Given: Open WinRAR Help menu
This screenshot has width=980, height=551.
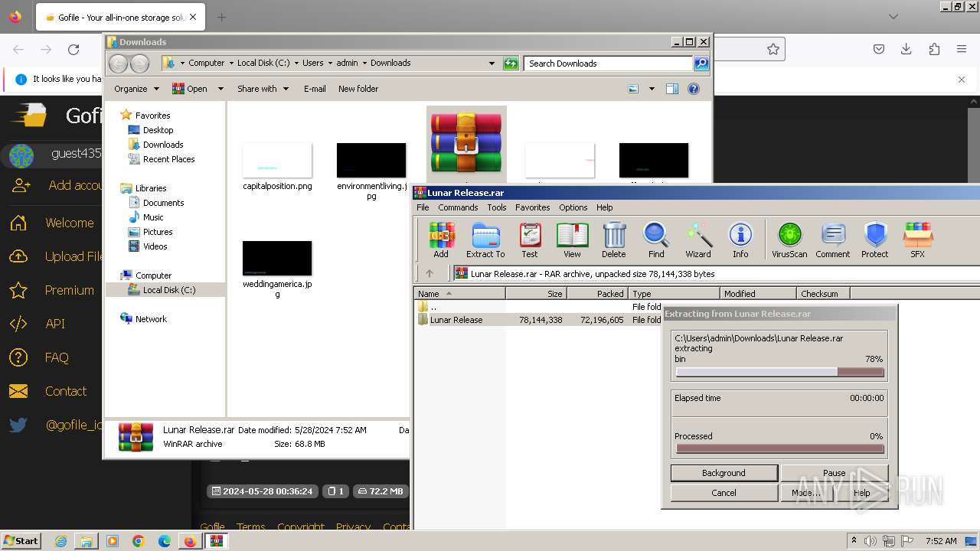Looking at the screenshot, I should pyautogui.click(x=605, y=207).
